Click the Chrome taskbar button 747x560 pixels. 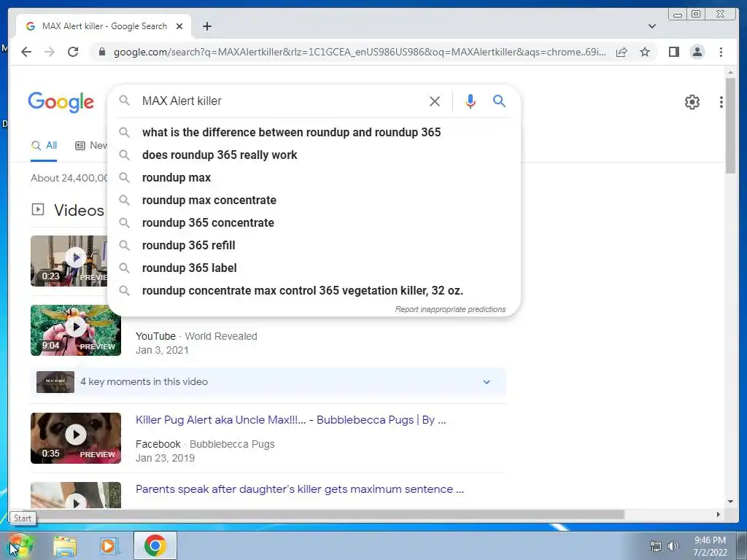tap(155, 545)
